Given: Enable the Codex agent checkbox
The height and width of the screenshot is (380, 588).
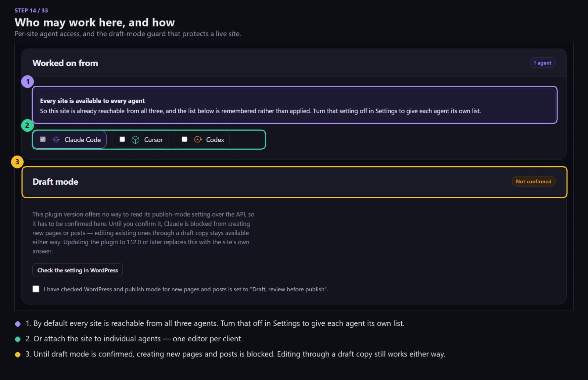Looking at the screenshot, I should click(184, 139).
